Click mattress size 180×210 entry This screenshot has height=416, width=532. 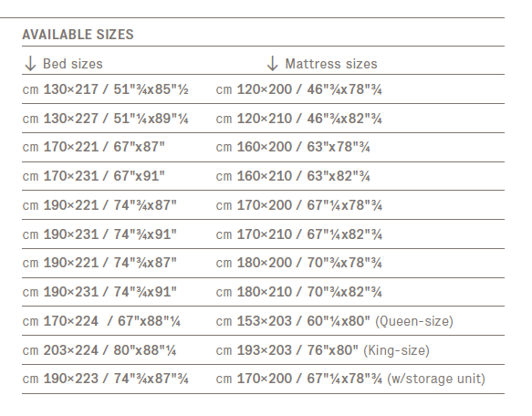click(299, 292)
